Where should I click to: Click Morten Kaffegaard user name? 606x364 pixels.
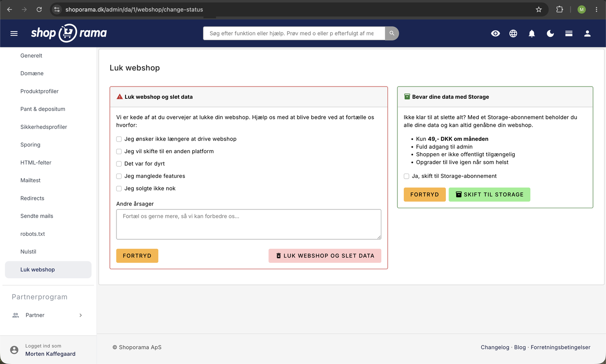pyautogui.click(x=50, y=354)
